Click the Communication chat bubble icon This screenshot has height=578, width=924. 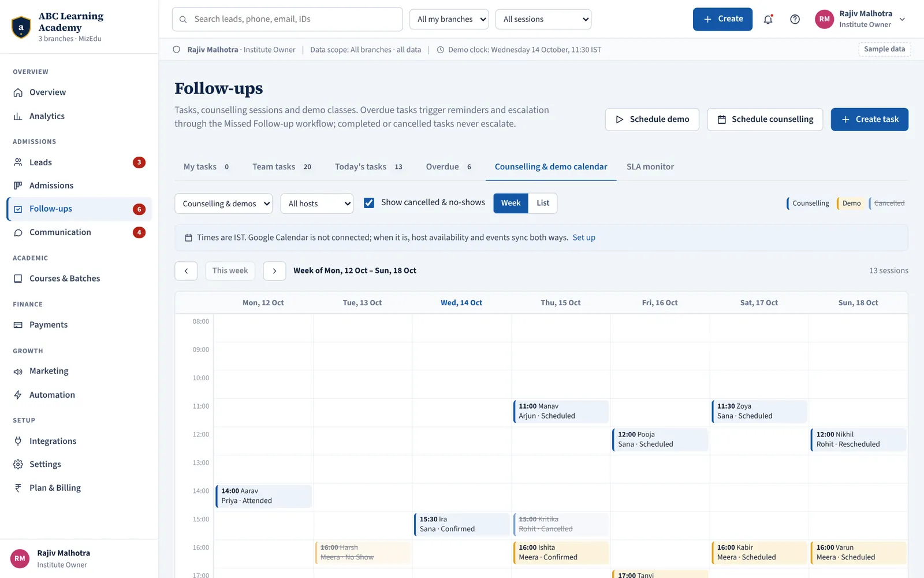click(x=18, y=232)
